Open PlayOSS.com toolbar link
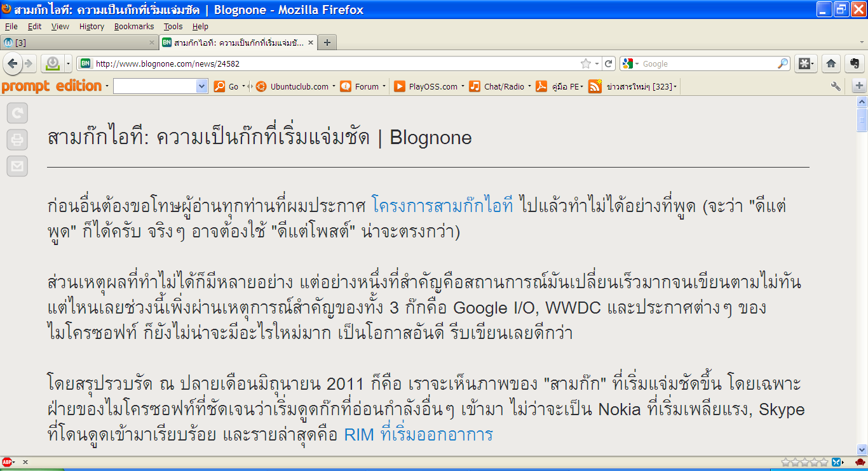 point(426,86)
